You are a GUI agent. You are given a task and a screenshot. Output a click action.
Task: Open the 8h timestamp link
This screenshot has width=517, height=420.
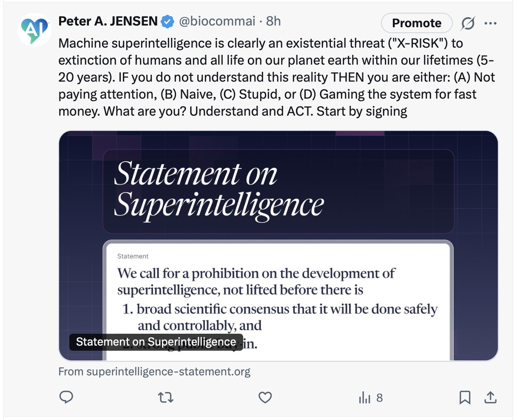(273, 21)
